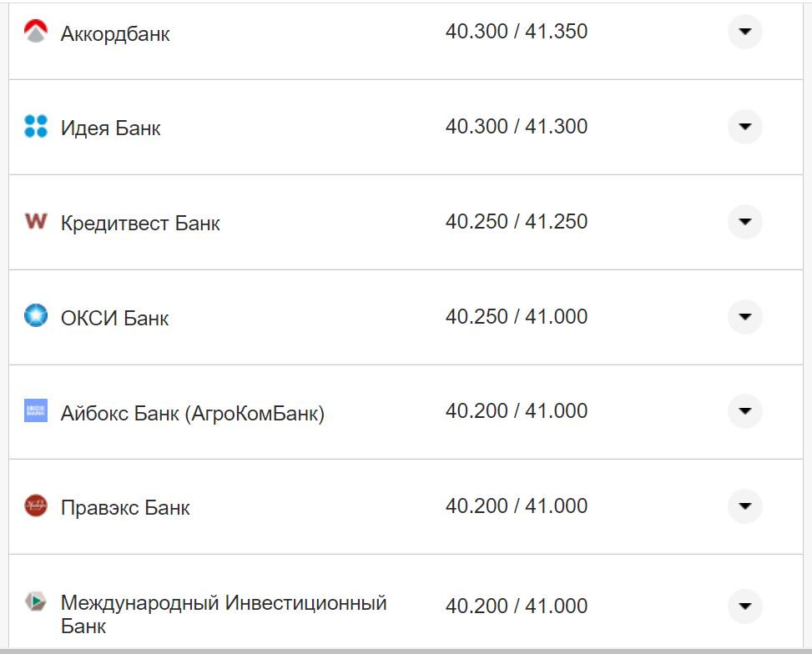Viewport: 812px width, 654px height.
Task: Click the Айбокс Банк IBOX logo
Action: 34,411
